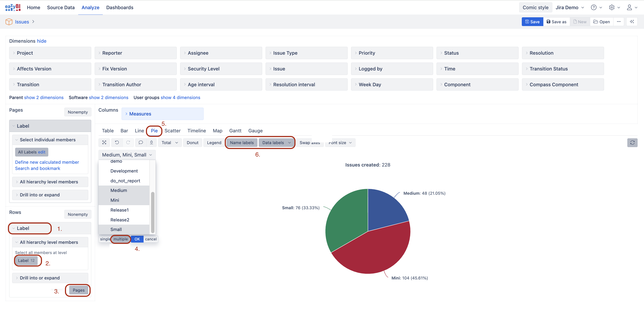The height and width of the screenshot is (310, 644).
Task: Click the redo arrow icon
Action: pyautogui.click(x=128, y=142)
